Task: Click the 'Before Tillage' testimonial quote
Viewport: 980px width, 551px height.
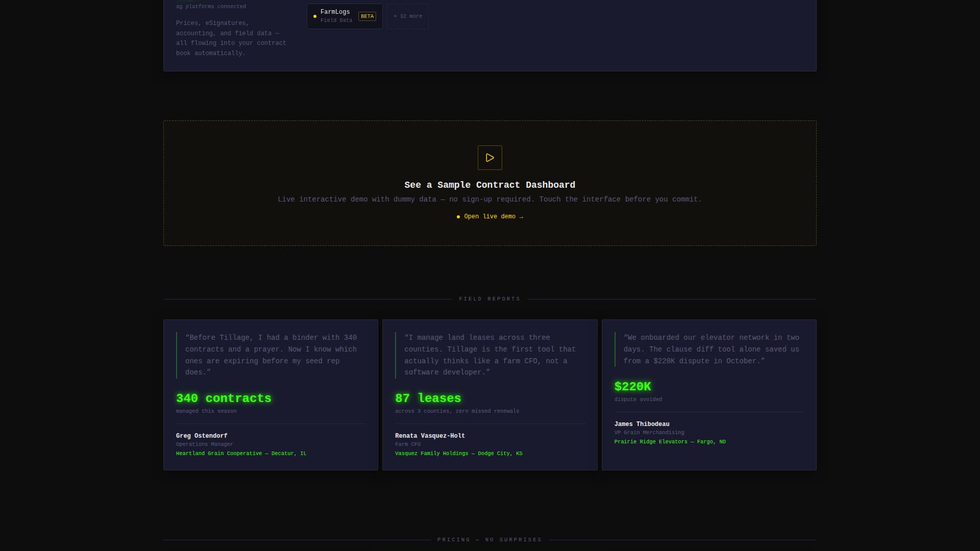Action: (x=271, y=355)
